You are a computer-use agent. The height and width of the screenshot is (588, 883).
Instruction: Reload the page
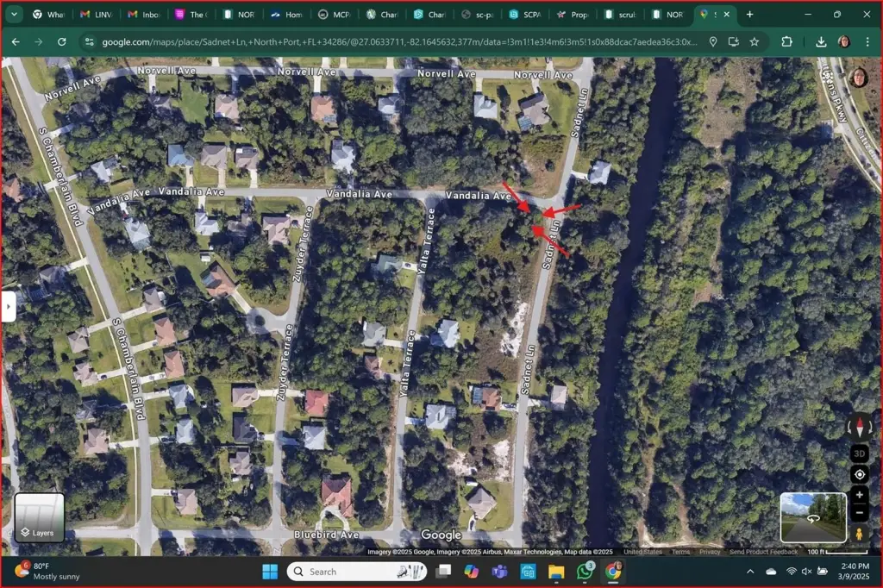[x=61, y=41]
